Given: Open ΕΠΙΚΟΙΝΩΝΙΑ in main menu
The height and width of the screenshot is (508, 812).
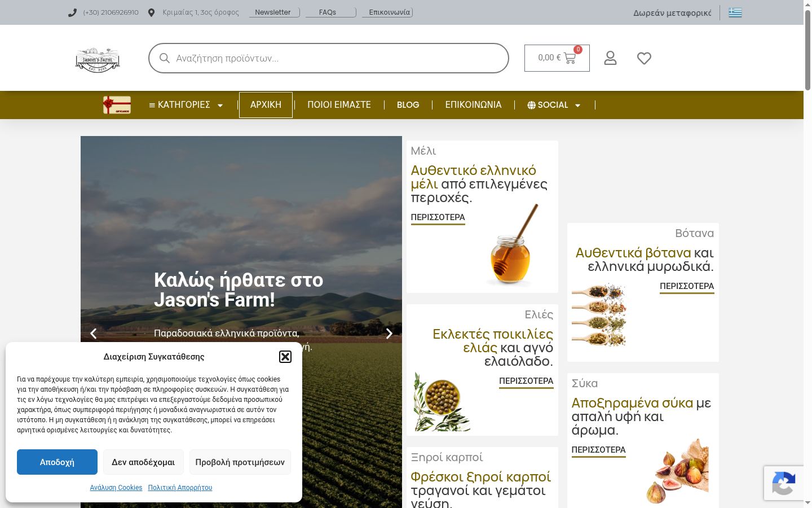Looking at the screenshot, I should (x=473, y=105).
